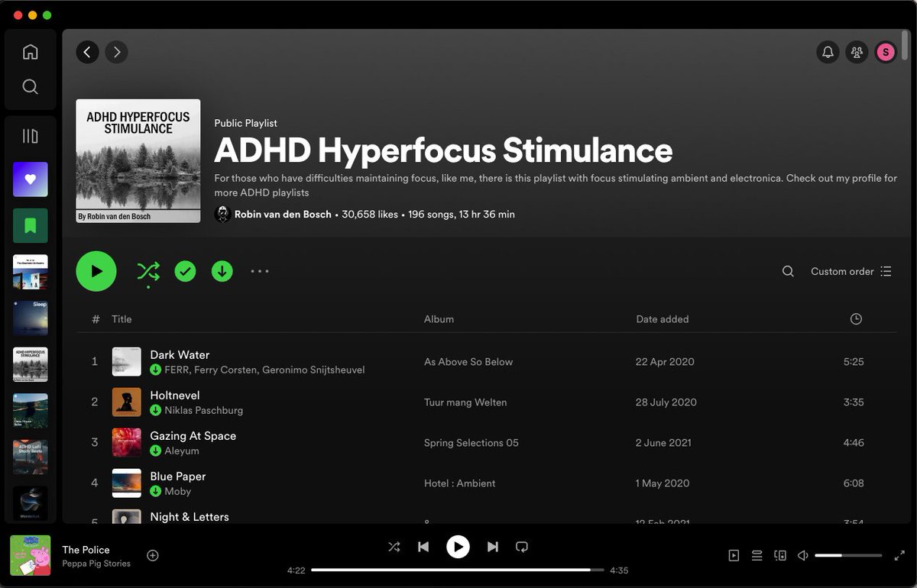Remove playlist from library via green checkmark
917x588 pixels.
[185, 271]
